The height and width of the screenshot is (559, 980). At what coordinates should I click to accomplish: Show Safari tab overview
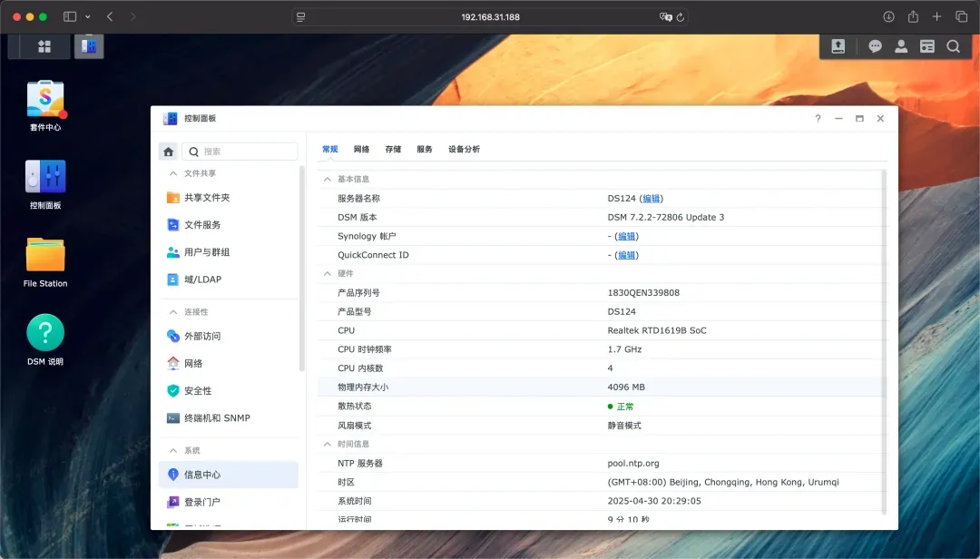[x=961, y=17]
